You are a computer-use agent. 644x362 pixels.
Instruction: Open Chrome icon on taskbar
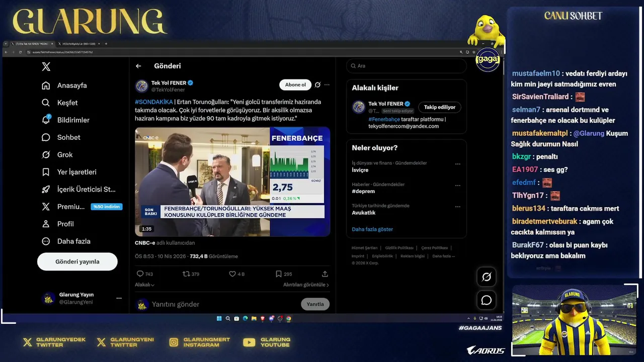(288, 318)
